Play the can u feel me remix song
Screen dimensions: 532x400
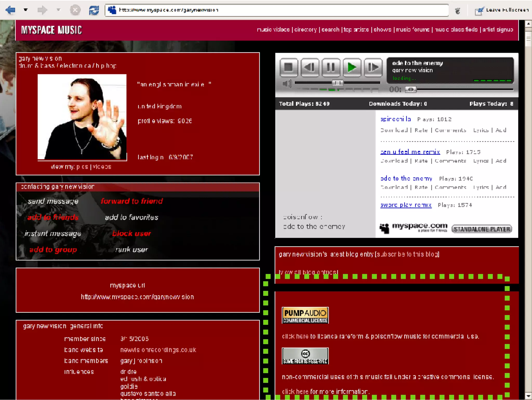click(x=410, y=152)
